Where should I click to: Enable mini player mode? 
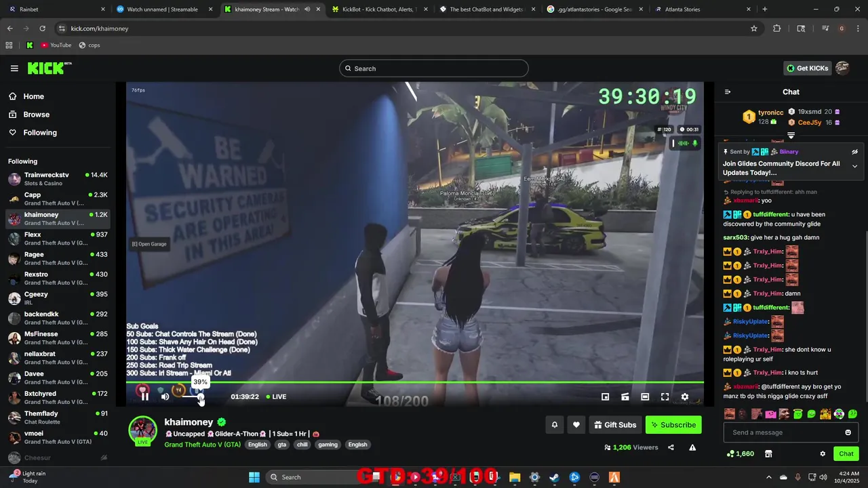(x=606, y=396)
